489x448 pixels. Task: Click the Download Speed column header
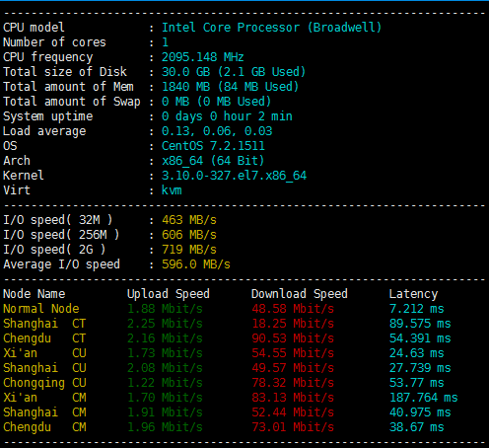point(300,294)
